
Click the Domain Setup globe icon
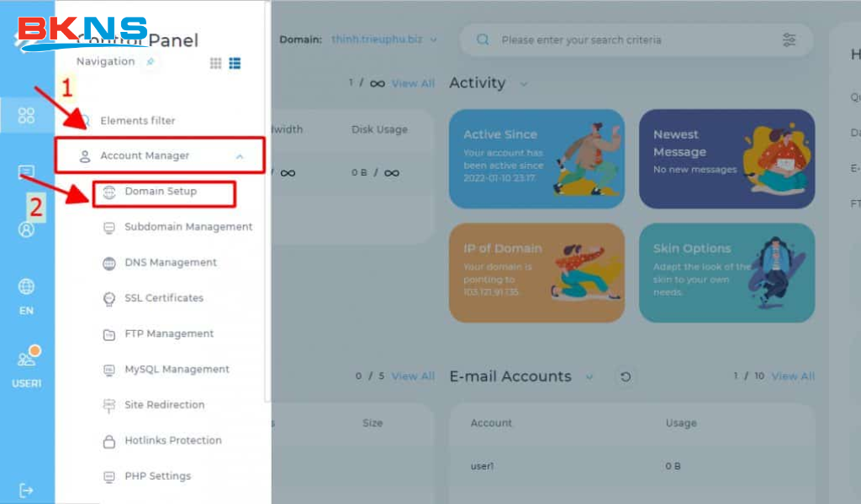(109, 192)
